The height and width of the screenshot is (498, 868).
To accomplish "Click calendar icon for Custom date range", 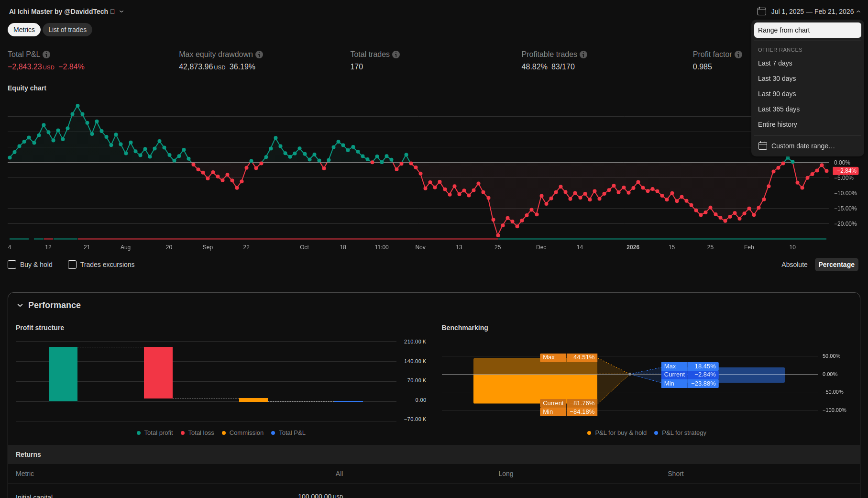I will click(x=763, y=146).
